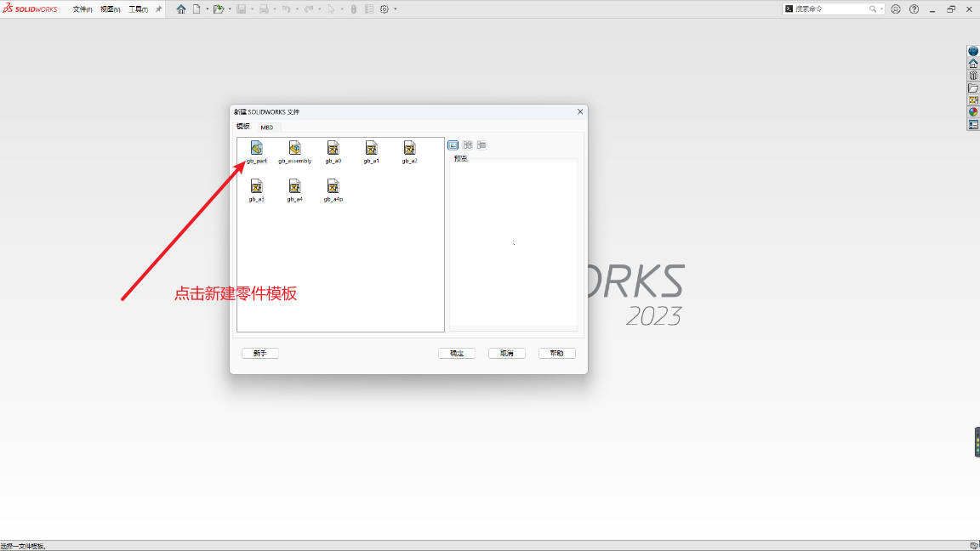
Task: Open the MBD tab
Action: [x=267, y=127]
